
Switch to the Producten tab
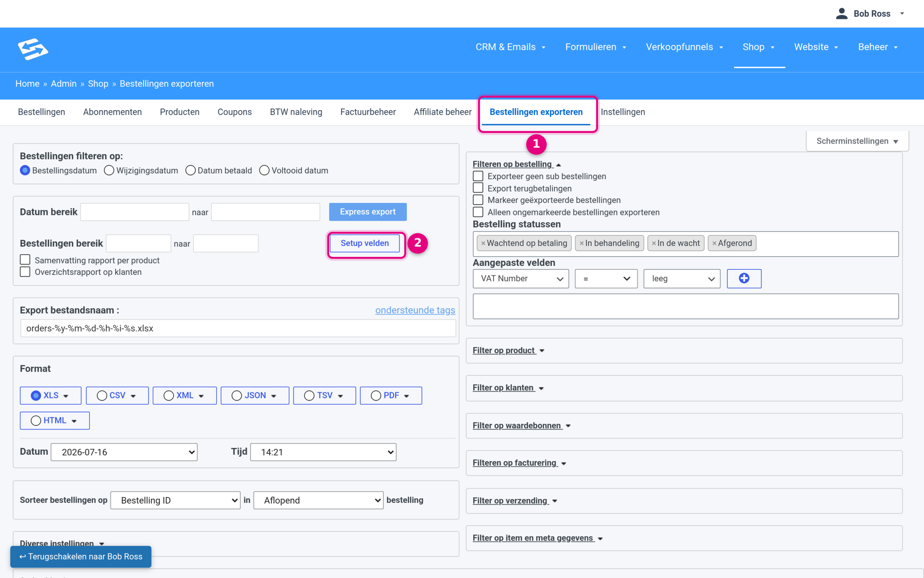click(179, 112)
